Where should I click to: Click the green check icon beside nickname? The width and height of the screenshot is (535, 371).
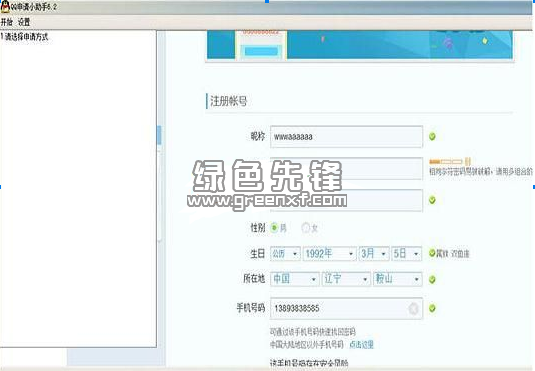432,137
